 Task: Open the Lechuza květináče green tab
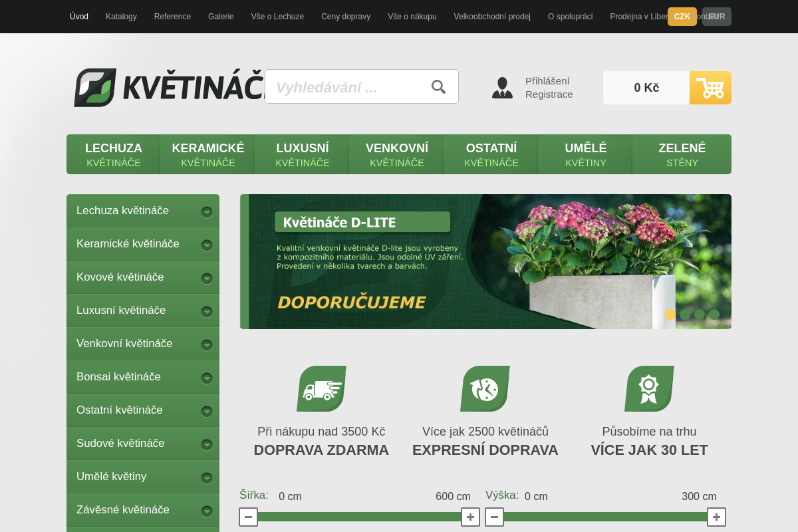(x=114, y=154)
